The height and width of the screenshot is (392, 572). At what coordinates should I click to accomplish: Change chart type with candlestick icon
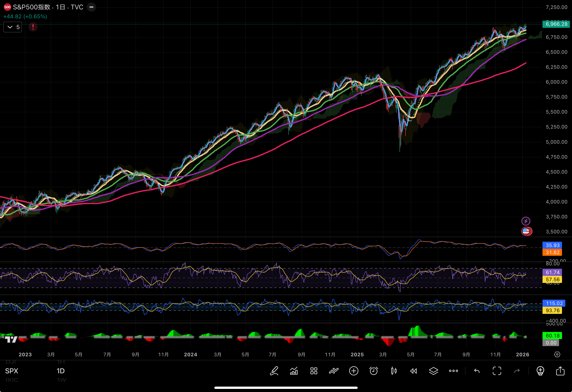393,371
